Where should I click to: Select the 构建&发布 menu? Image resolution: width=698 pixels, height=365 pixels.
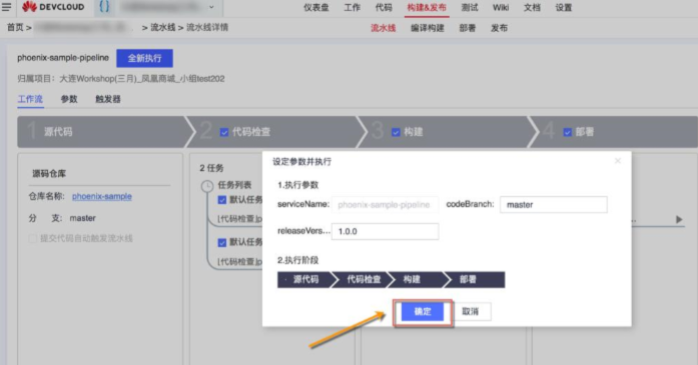(x=426, y=8)
